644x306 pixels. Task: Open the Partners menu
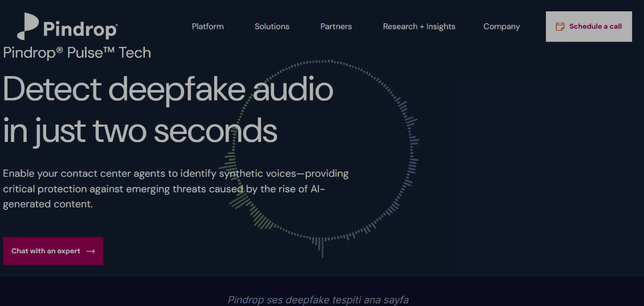336,27
